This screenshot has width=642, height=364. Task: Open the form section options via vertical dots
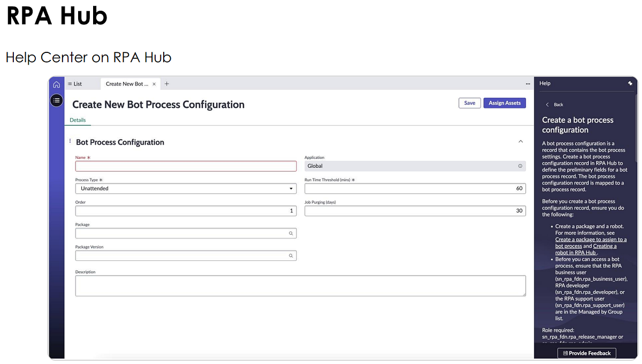click(70, 141)
